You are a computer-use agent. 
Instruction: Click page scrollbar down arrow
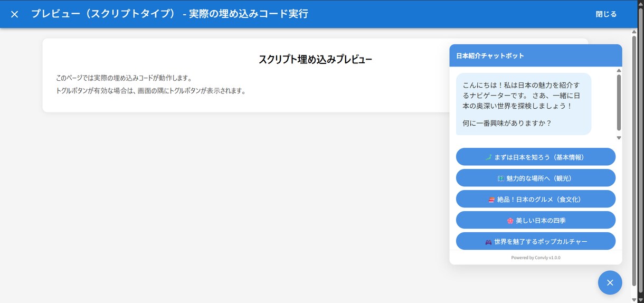641,299
